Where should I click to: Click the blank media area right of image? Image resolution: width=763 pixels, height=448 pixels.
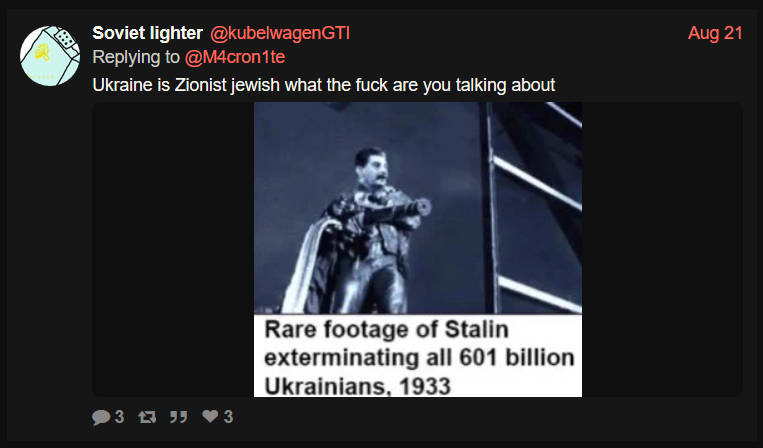pos(662,250)
